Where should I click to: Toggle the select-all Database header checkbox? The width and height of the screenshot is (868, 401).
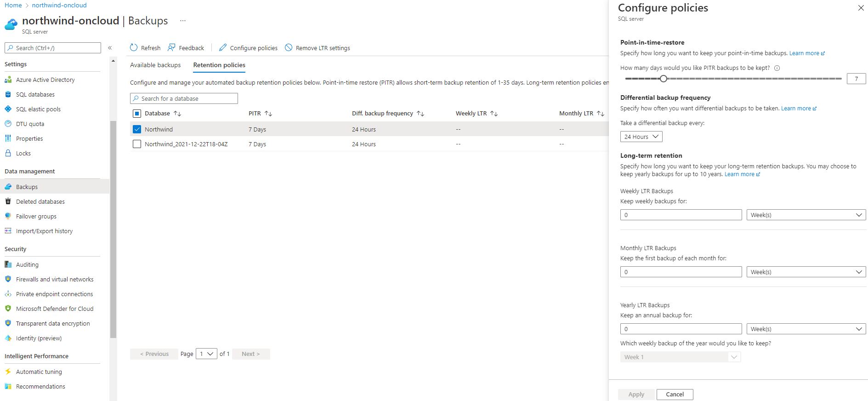coord(136,114)
